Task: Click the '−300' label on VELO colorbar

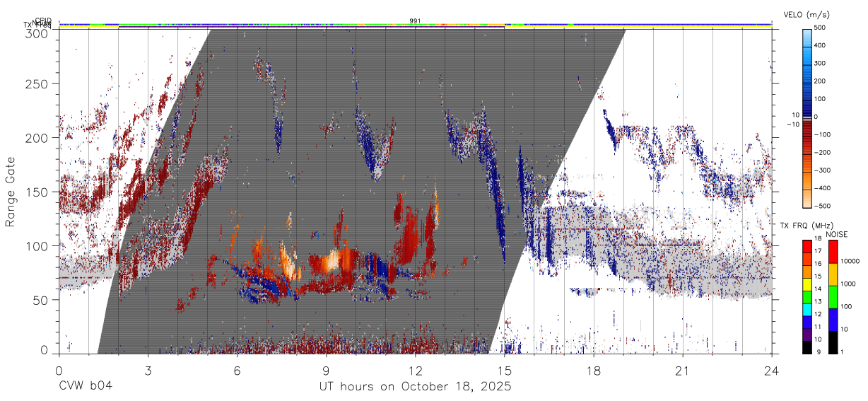Action: [824, 170]
